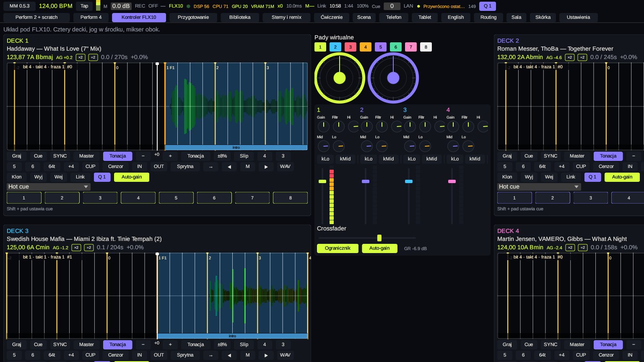The width and height of the screenshot is (644, 362).
Task: Nudge Deck 3 forward with the right triangle
Action: 266,355
